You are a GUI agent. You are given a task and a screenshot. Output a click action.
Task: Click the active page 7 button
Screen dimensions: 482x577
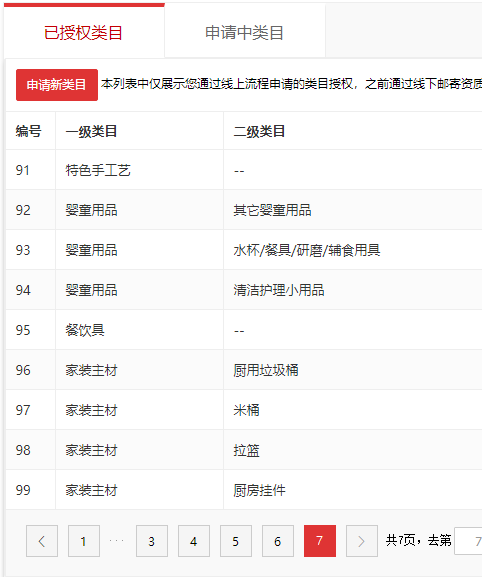tap(320, 541)
